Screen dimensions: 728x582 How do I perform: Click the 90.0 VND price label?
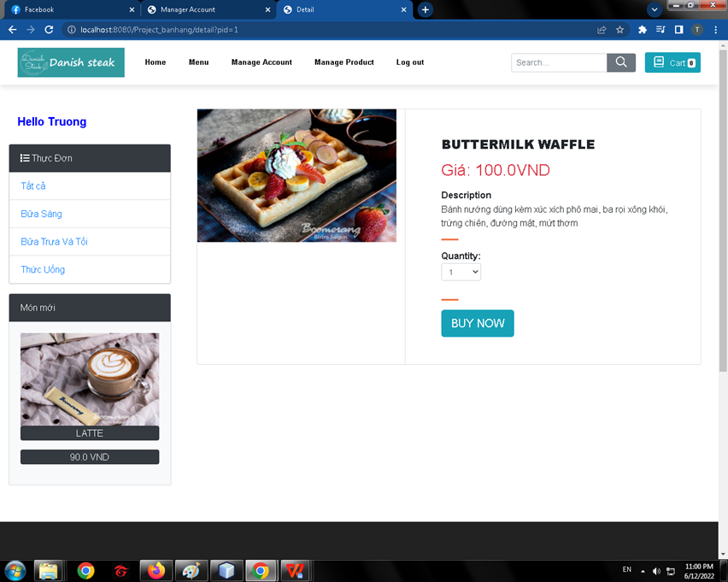click(90, 457)
